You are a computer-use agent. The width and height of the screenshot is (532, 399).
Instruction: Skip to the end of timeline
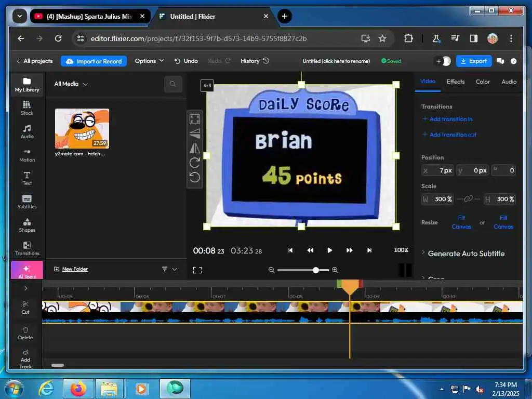click(x=369, y=250)
